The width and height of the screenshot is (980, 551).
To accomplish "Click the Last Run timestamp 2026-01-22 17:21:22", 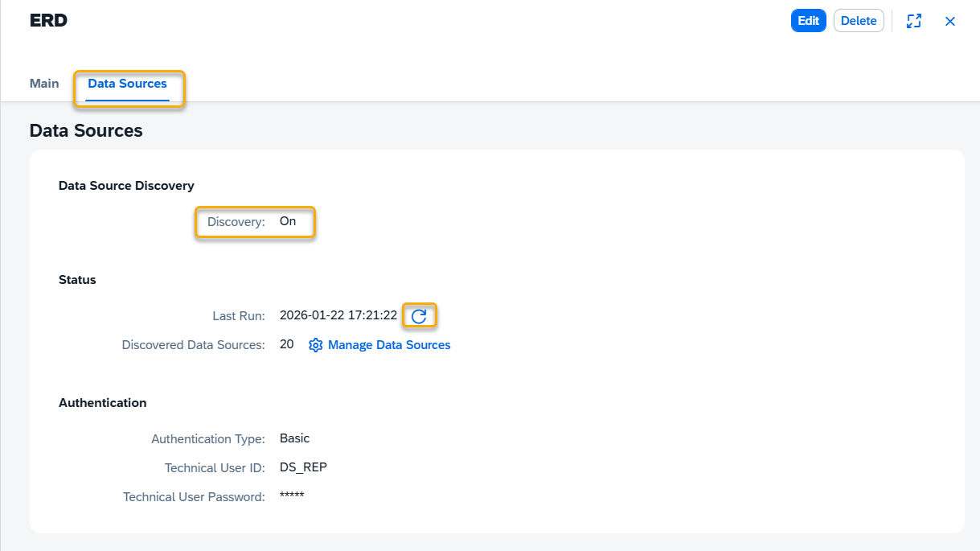I will (338, 315).
